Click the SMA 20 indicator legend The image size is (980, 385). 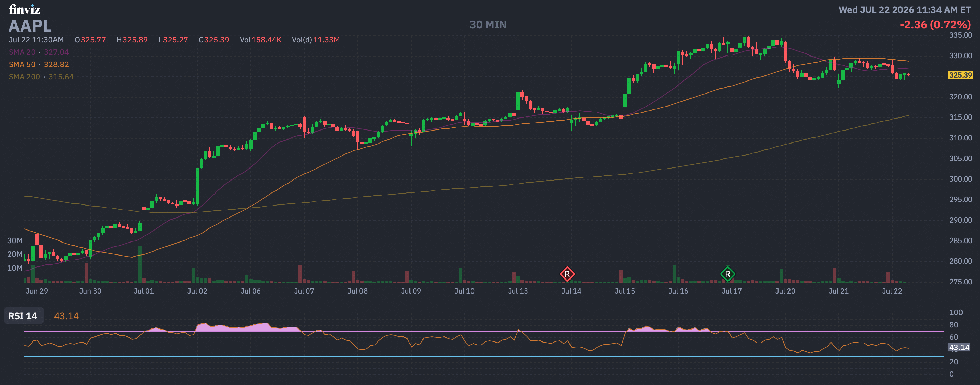[39, 52]
